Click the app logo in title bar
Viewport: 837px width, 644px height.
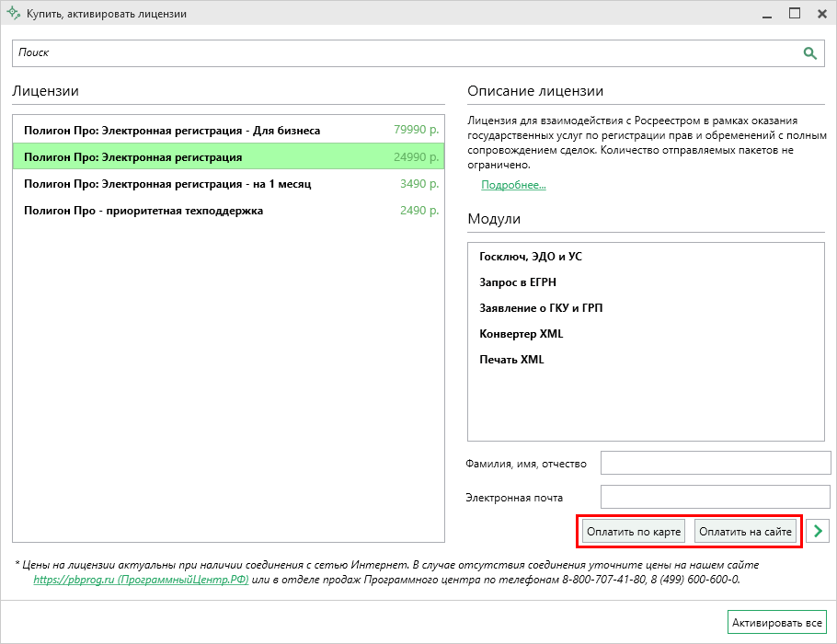(14, 14)
